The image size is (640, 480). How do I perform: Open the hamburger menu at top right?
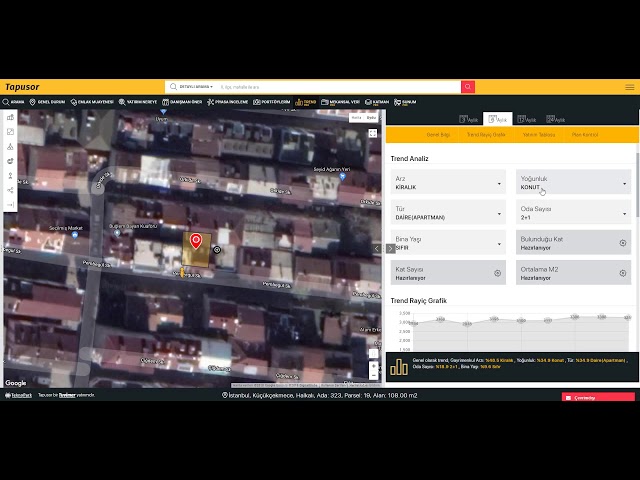629,87
